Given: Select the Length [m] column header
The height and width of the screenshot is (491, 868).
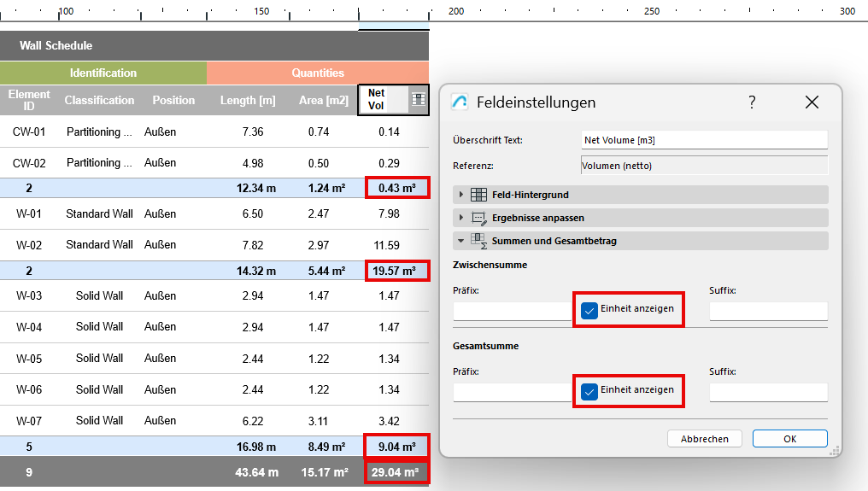Looking at the screenshot, I should tap(248, 100).
